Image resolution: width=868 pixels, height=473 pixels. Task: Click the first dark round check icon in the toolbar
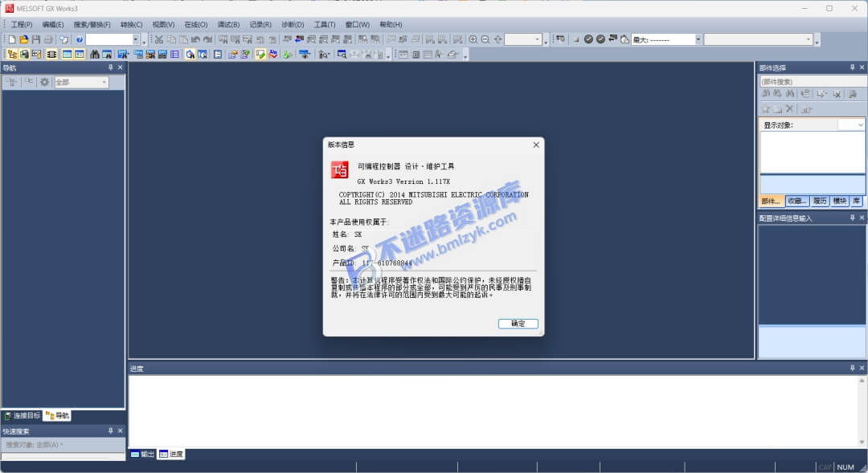[x=588, y=39]
